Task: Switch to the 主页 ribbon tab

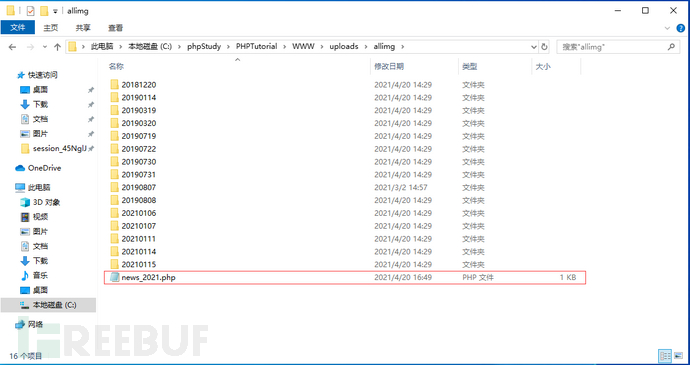Action: [51, 28]
